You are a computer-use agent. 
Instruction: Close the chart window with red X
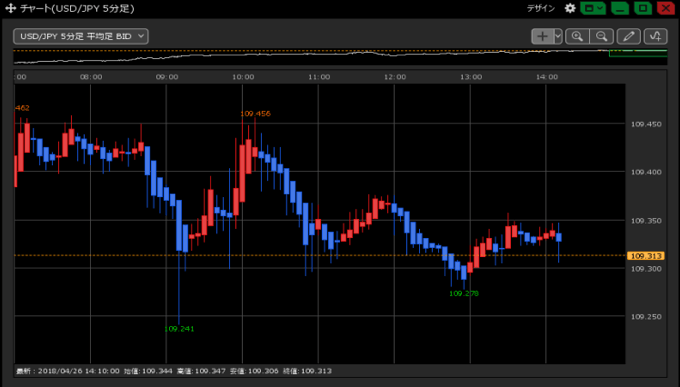(x=666, y=8)
